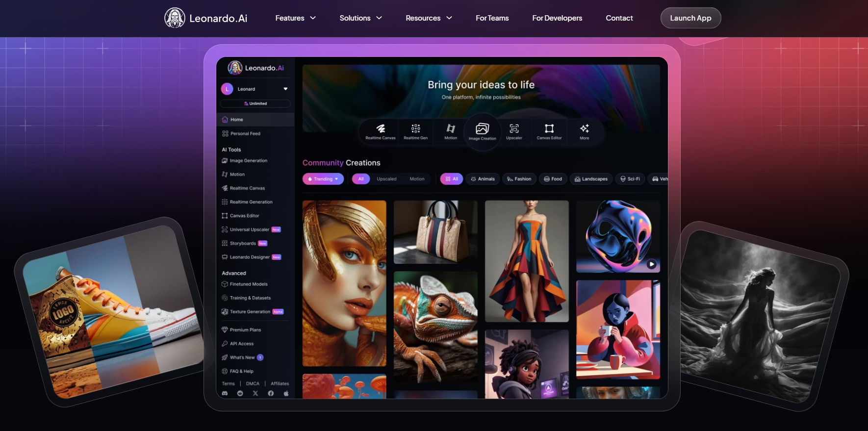Screen dimensions: 868x431
Task: Open the Realtime Gen tool icon
Action: 415,129
